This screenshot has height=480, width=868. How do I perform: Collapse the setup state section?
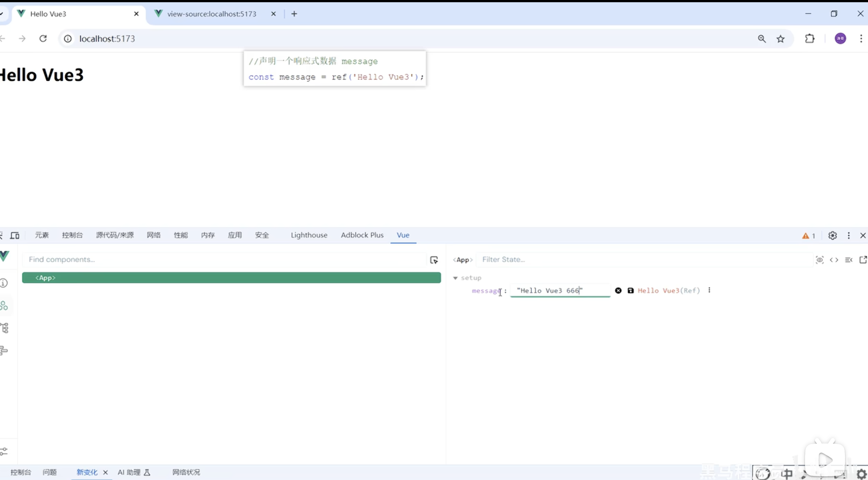click(x=455, y=278)
